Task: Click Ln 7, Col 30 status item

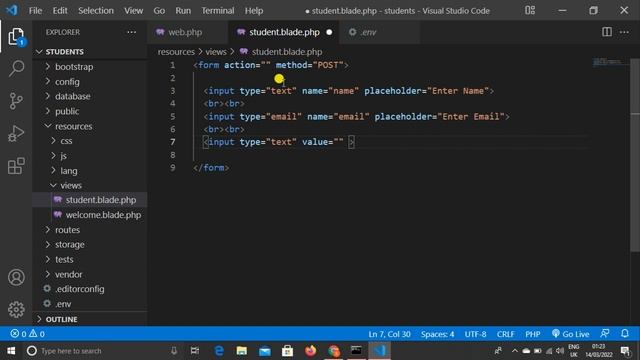Action: [x=389, y=334]
